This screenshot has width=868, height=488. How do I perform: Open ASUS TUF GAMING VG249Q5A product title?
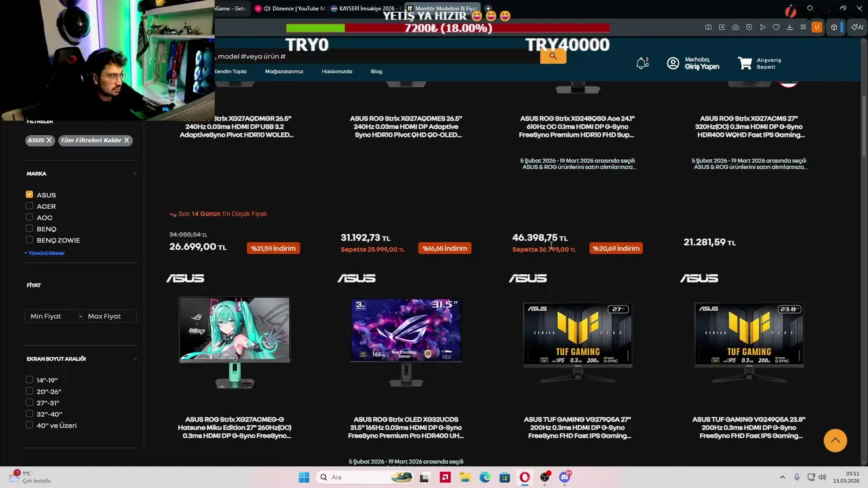tap(749, 428)
